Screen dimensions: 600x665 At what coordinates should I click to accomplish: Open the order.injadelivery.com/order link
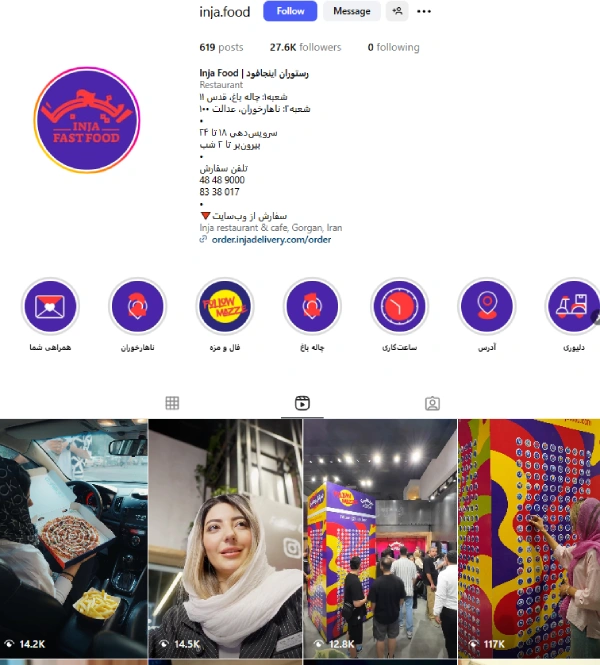(x=271, y=240)
